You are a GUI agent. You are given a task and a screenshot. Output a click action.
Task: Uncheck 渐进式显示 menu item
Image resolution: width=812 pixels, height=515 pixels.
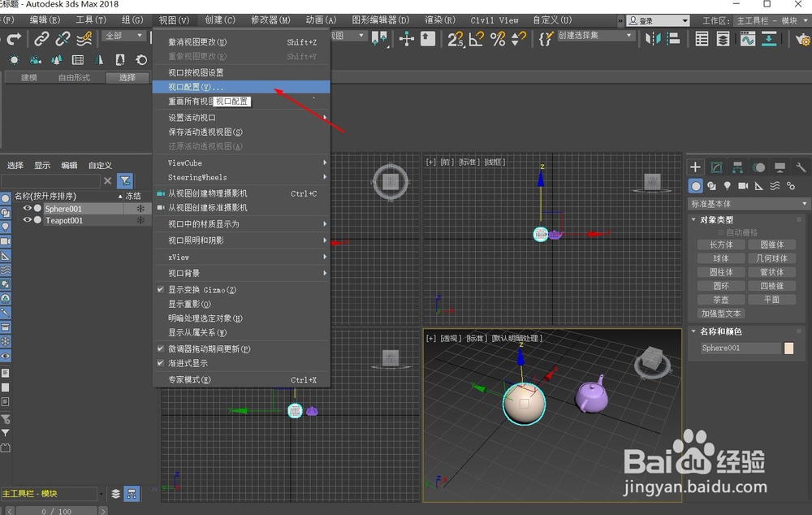241,363
